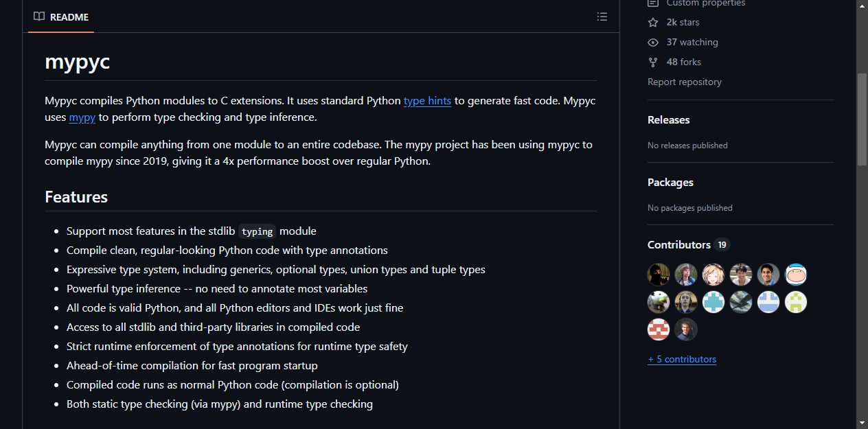The image size is (868, 429).
Task: Follow the mypy hyperlink
Action: pos(82,117)
